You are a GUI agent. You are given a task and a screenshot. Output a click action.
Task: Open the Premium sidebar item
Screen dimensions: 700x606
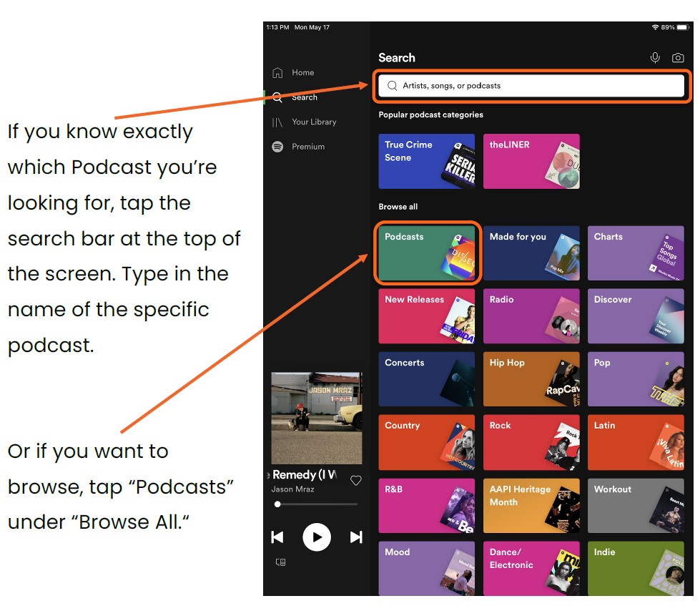click(298, 147)
